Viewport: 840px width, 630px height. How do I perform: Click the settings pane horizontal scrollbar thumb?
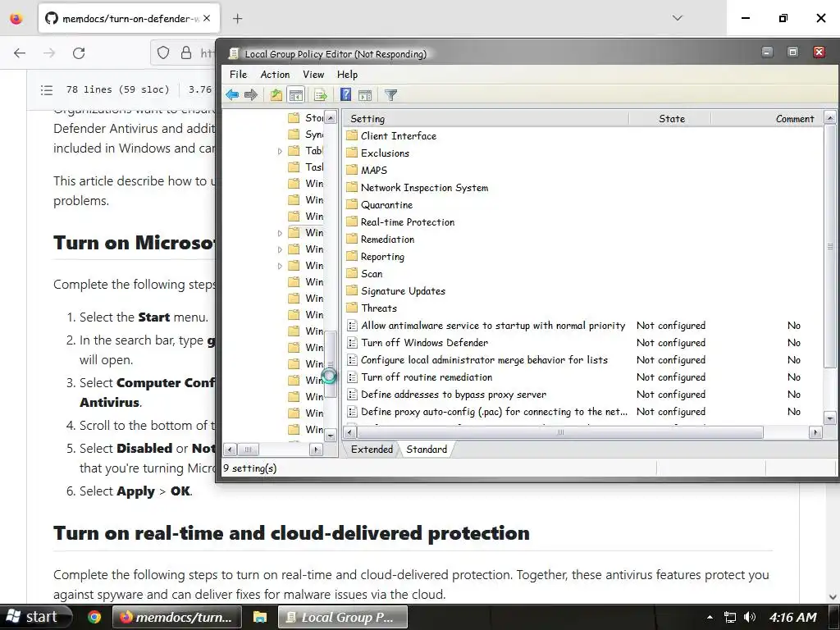tap(559, 431)
